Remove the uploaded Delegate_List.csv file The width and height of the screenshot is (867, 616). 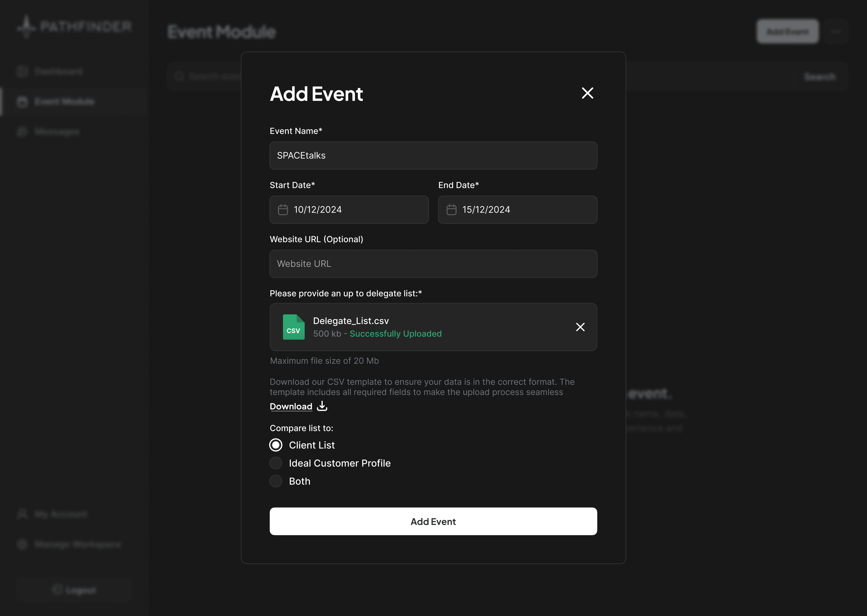[x=580, y=327]
